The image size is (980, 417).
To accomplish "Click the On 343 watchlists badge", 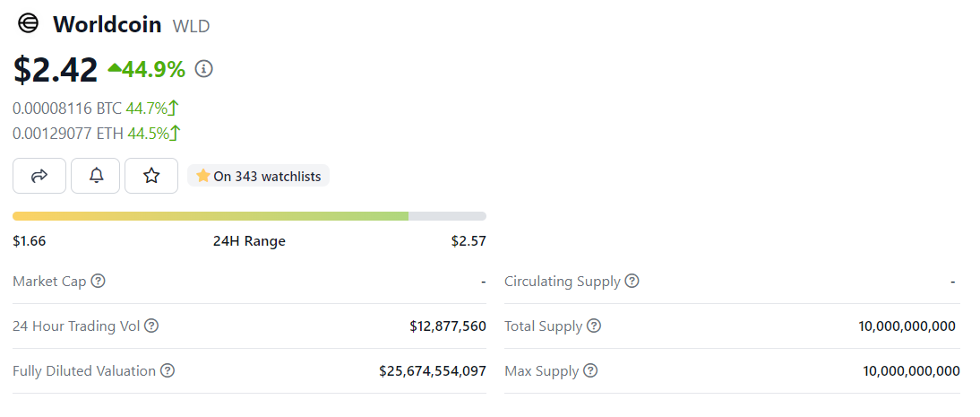I will coord(259,176).
